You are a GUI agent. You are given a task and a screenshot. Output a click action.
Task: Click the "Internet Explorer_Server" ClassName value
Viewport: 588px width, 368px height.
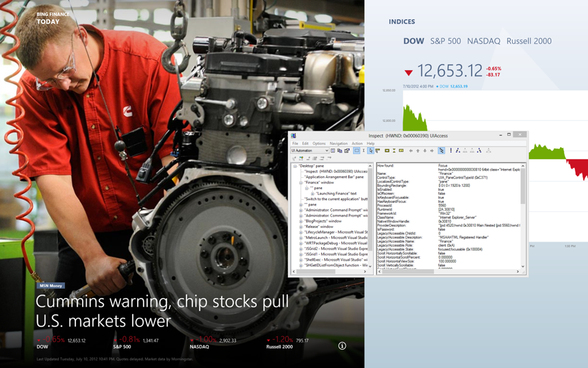coord(457,217)
